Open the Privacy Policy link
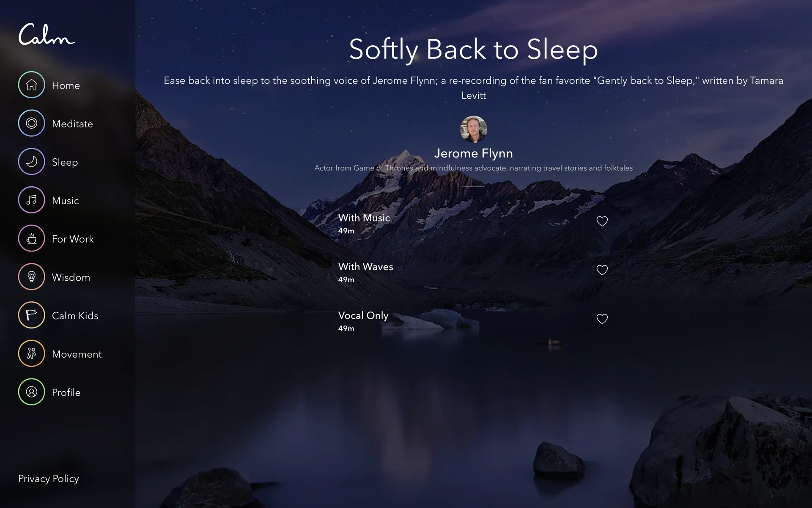 click(x=48, y=478)
